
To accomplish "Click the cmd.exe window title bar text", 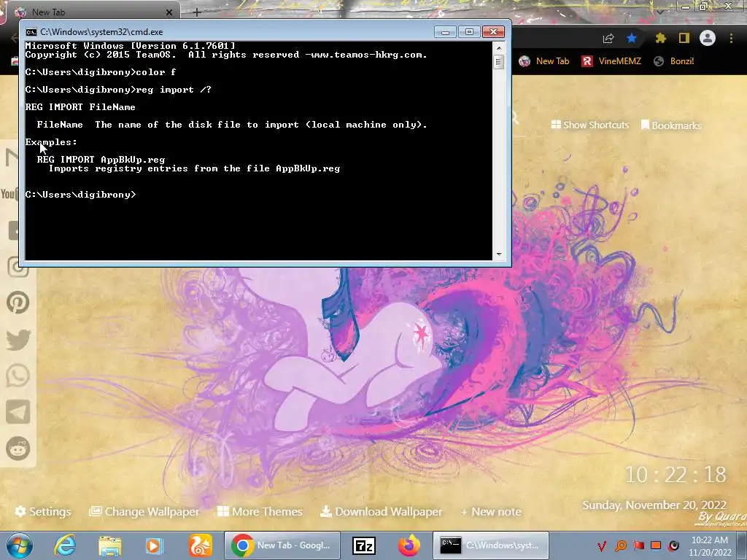I will click(x=101, y=32).
